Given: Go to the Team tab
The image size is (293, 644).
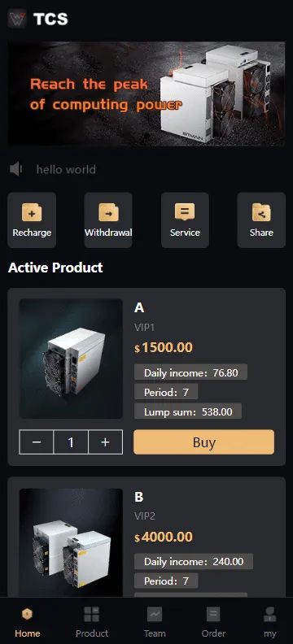Looking at the screenshot, I should click(x=155, y=622).
